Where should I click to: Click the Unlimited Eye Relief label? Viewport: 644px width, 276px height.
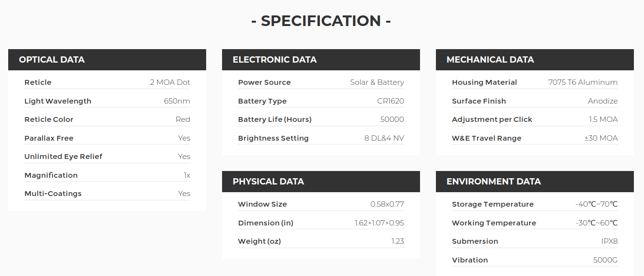coord(64,157)
